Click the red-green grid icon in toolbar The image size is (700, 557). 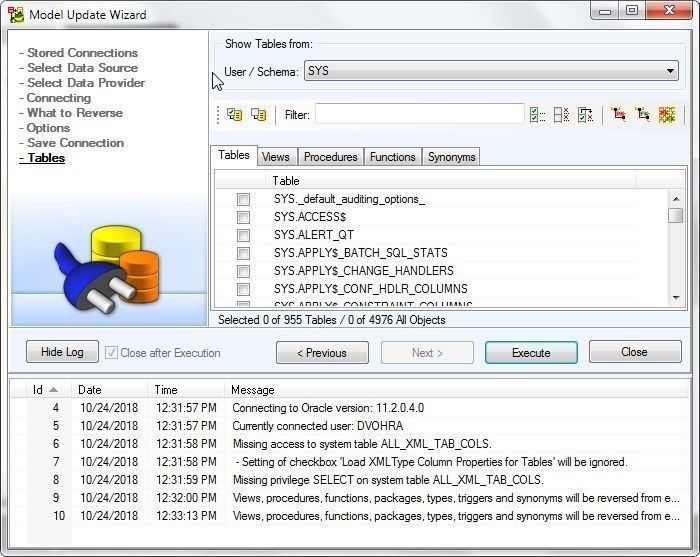pyautogui.click(x=667, y=115)
